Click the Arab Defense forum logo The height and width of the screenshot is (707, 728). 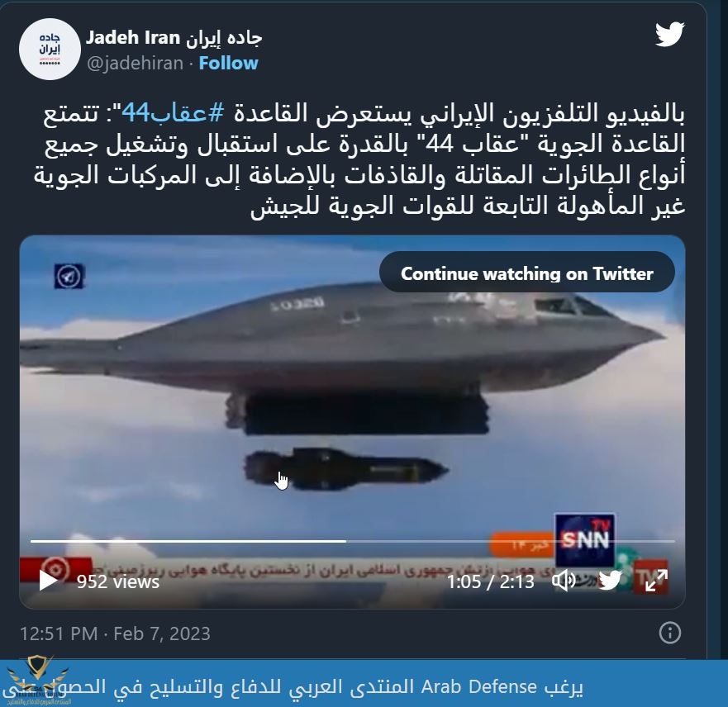(38, 680)
